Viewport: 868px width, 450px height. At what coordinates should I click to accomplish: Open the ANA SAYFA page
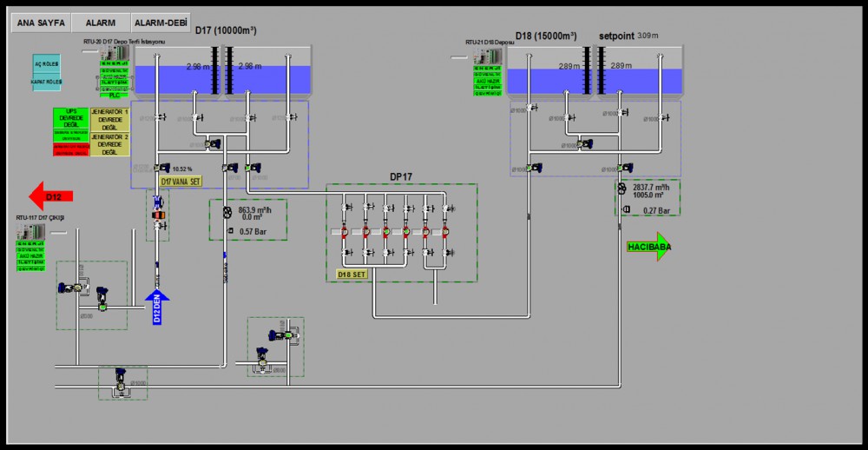click(x=41, y=23)
